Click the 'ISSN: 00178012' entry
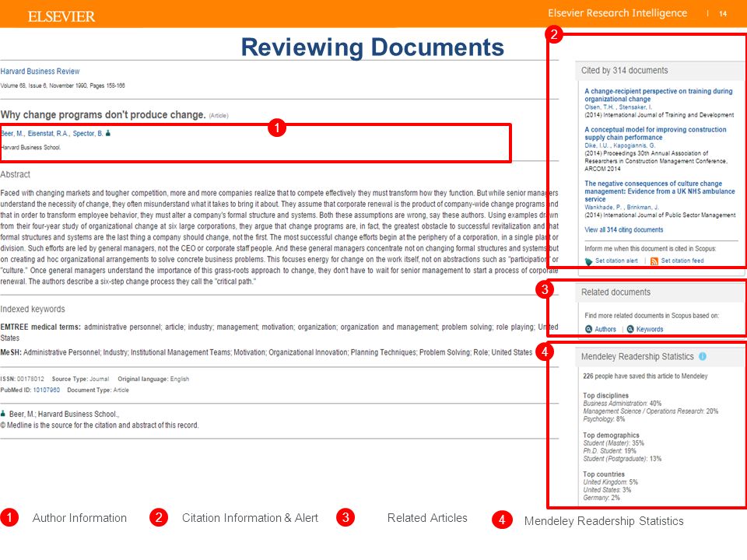Image resolution: width=747 pixels, height=560 pixels. (22, 379)
